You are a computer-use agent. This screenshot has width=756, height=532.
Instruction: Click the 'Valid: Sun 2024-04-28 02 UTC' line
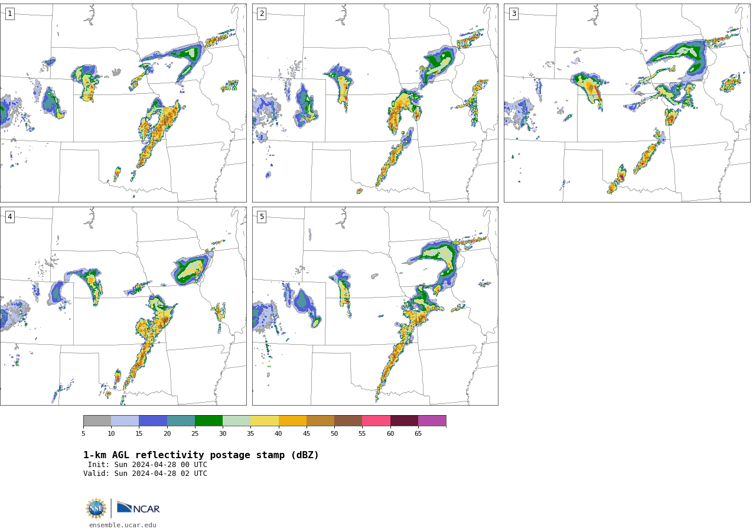pyautogui.click(x=145, y=474)
